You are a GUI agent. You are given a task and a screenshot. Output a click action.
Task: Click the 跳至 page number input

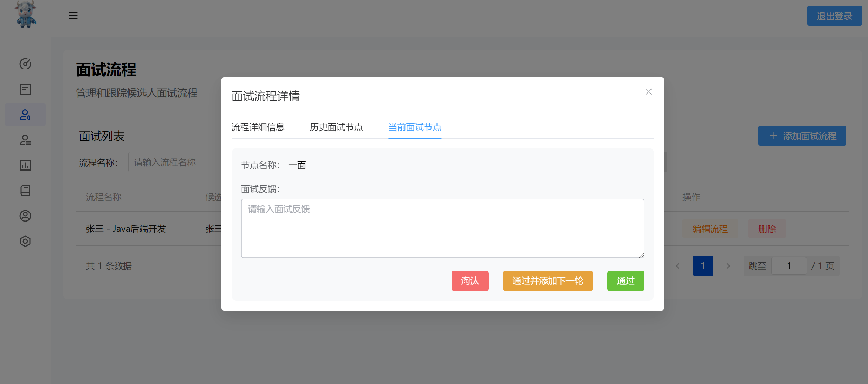(789, 266)
